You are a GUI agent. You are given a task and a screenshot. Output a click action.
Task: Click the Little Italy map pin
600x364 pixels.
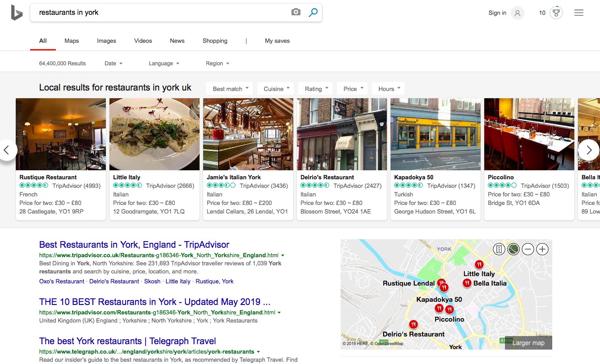click(479, 264)
